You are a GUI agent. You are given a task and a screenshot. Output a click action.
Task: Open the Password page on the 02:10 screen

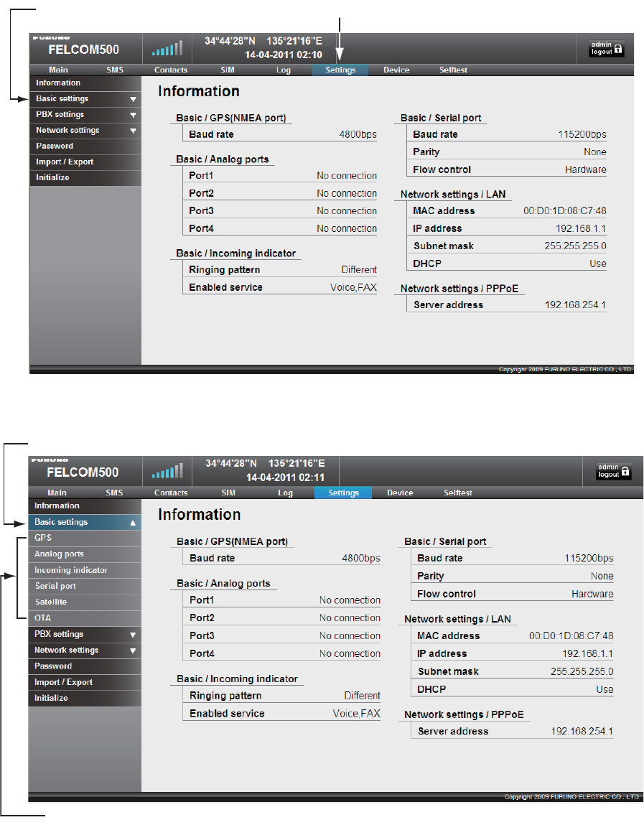85,146
